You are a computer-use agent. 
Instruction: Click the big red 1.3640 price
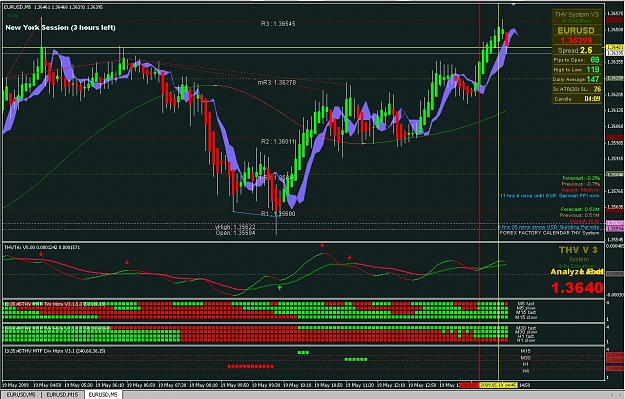[x=577, y=288]
